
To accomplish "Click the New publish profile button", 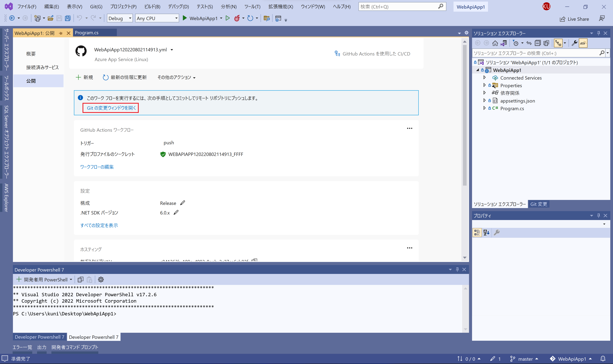I will click(x=84, y=77).
